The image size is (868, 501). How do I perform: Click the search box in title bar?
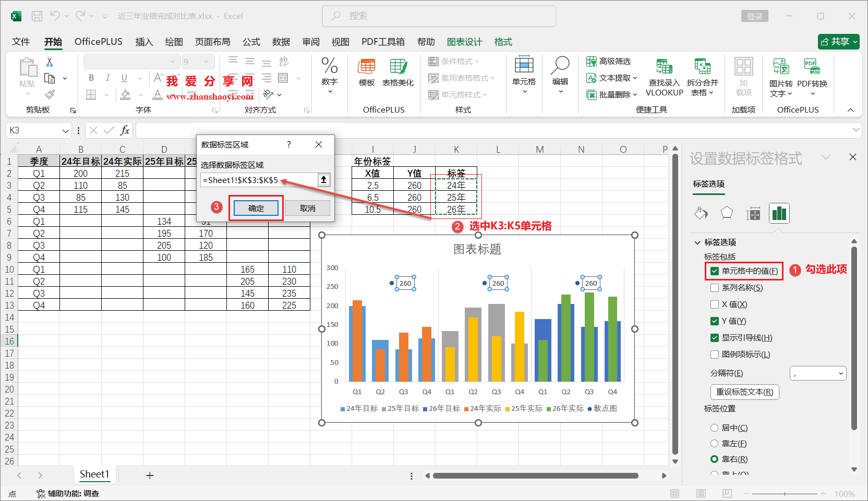click(439, 16)
